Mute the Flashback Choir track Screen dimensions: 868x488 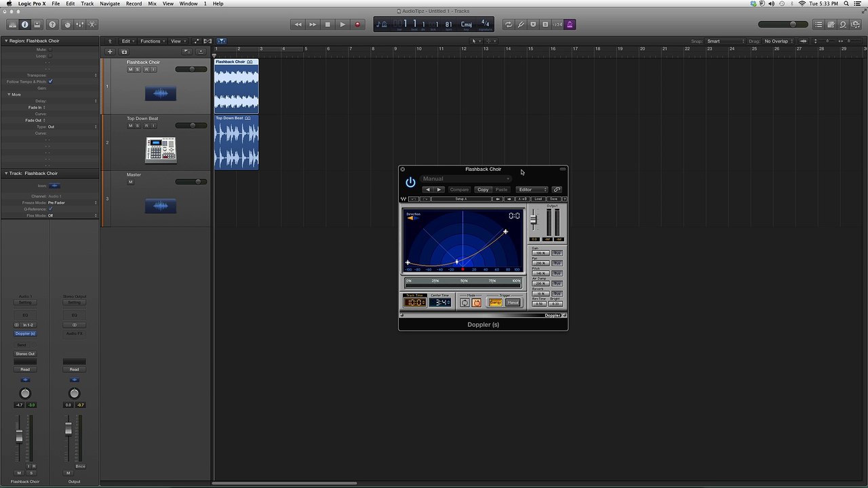[x=131, y=70]
